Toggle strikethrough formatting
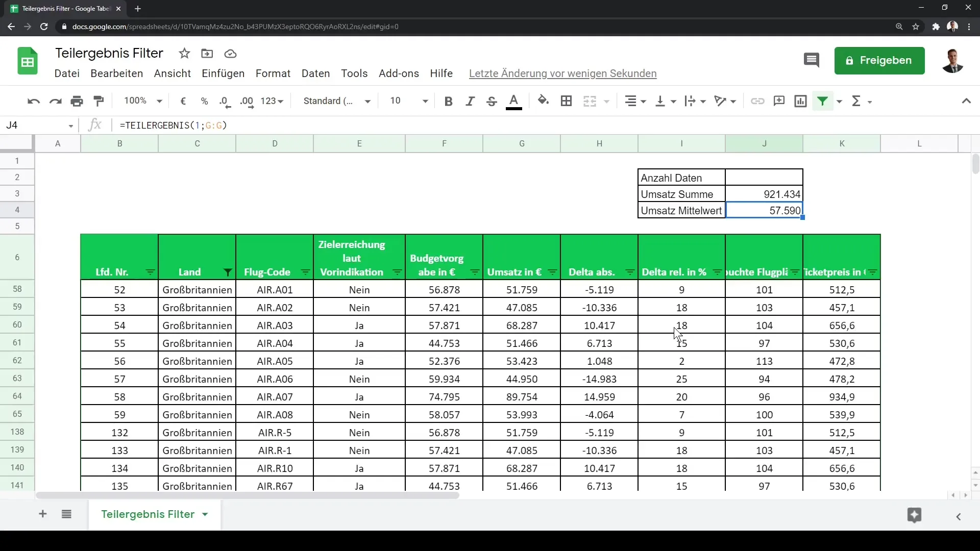 point(492,101)
